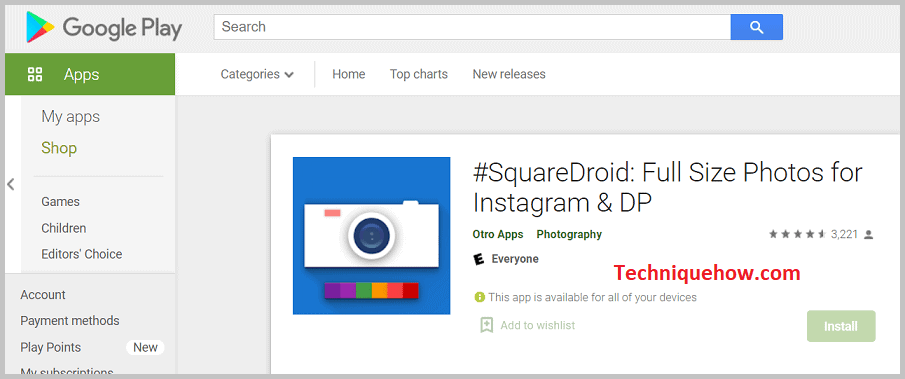Click the 3,221 ratings count
905x379 pixels.
click(x=844, y=234)
